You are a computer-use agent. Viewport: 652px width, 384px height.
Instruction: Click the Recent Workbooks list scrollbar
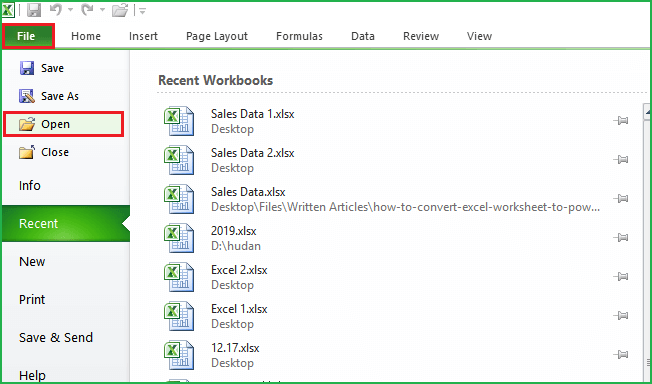point(647,243)
